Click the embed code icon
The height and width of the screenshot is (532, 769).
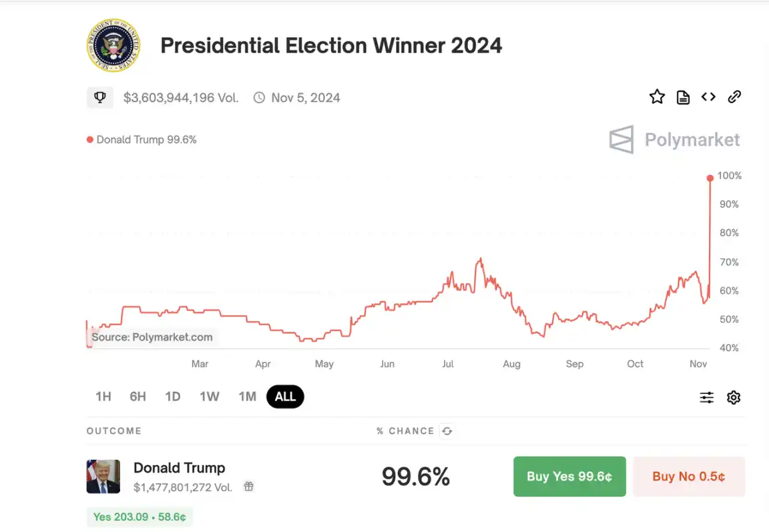pyautogui.click(x=708, y=97)
